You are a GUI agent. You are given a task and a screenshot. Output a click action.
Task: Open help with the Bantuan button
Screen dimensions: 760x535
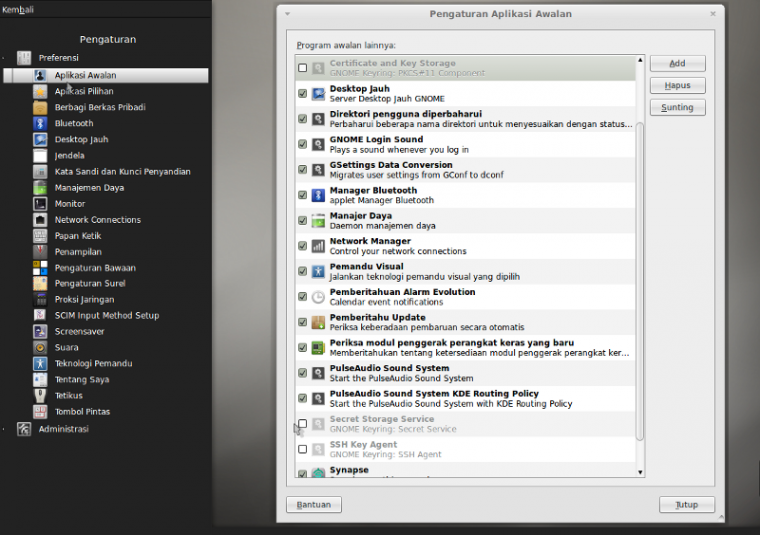point(314,504)
